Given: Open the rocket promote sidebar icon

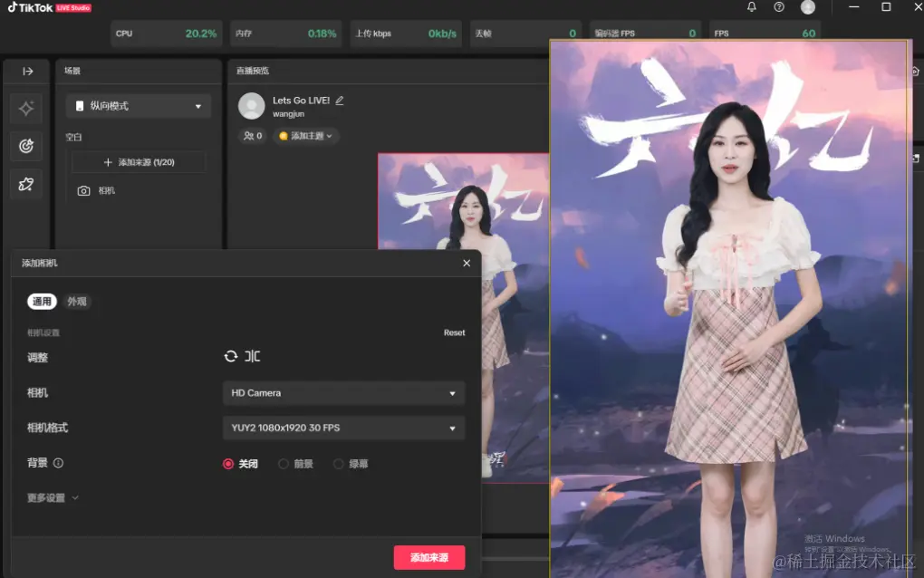Looking at the screenshot, I should click(26, 185).
